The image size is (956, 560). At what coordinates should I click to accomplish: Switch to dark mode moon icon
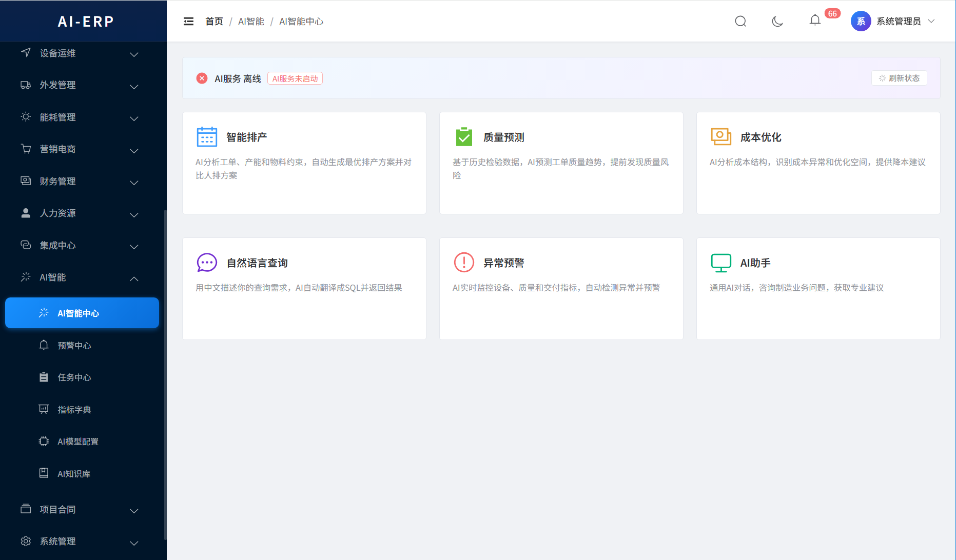coord(777,21)
